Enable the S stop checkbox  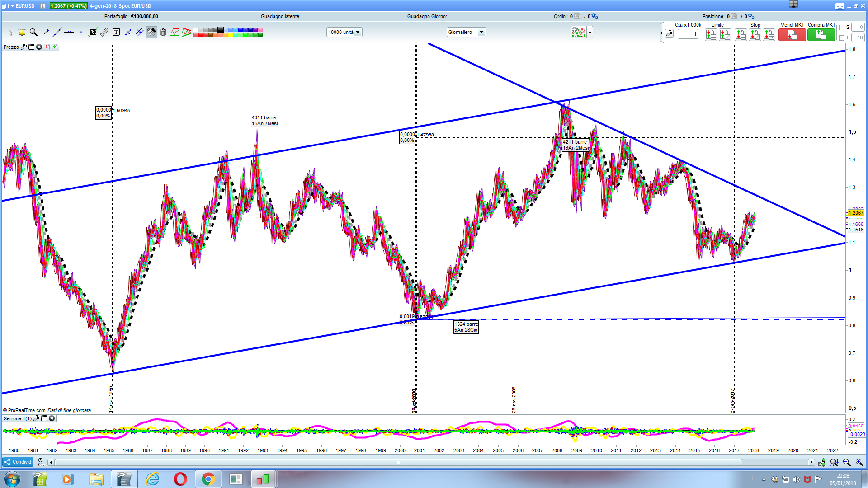pos(842,28)
